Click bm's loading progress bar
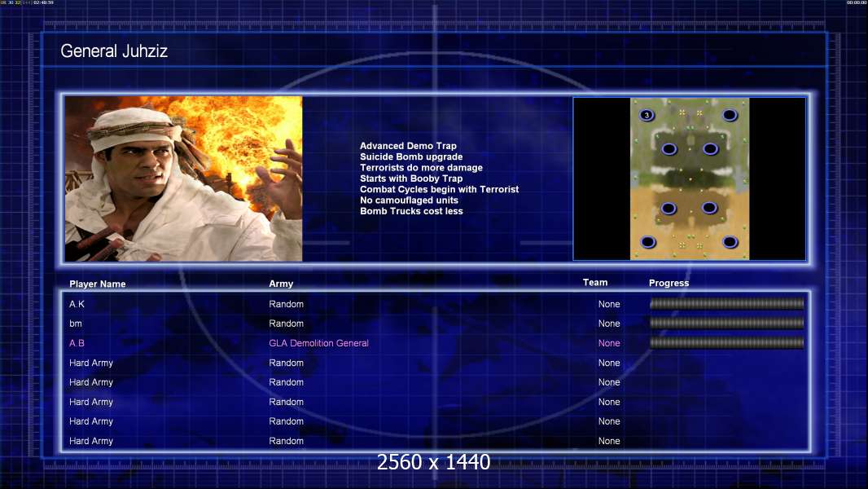The image size is (868, 489). coord(726,323)
